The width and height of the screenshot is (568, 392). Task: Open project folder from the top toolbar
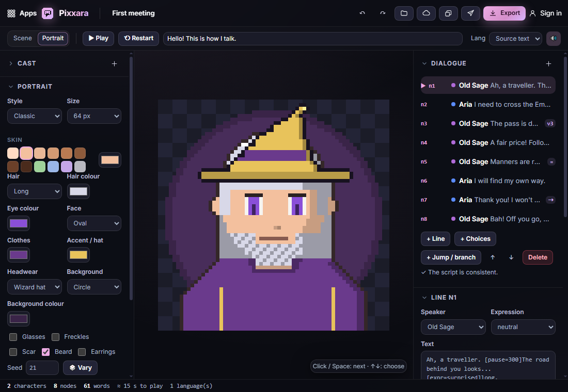(404, 13)
